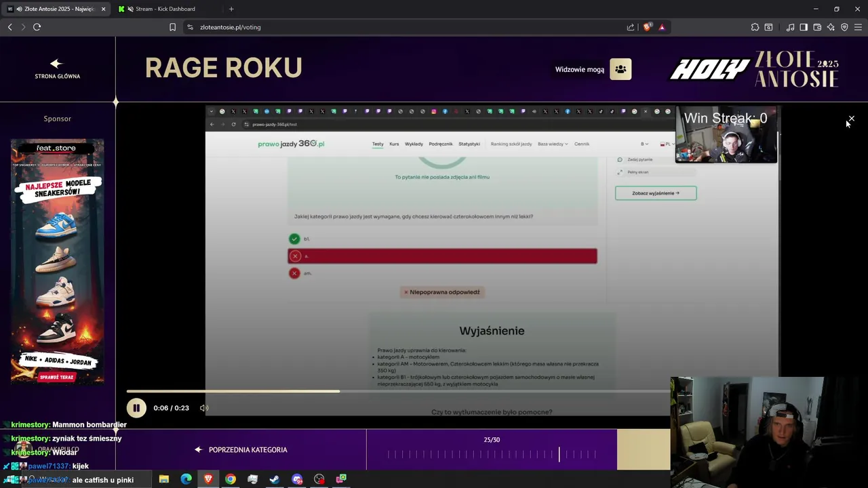Open the Brave Rewards triangle icon
The image size is (868, 488).
[662, 27]
